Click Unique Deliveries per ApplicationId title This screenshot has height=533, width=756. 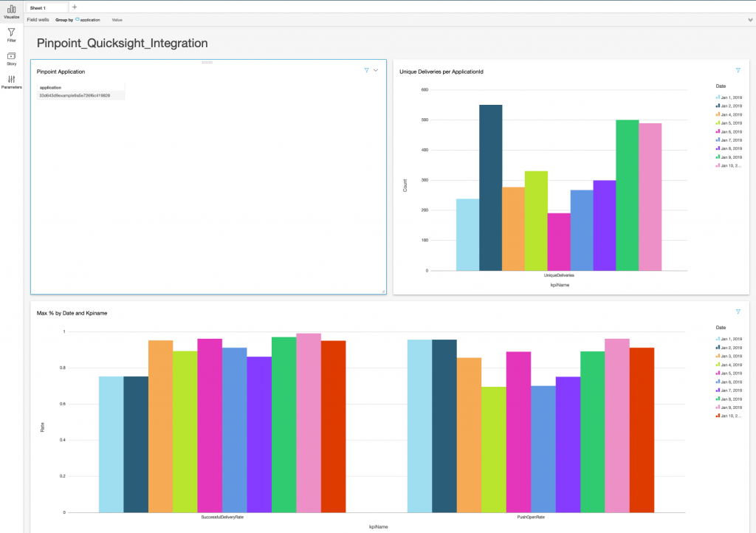441,72
